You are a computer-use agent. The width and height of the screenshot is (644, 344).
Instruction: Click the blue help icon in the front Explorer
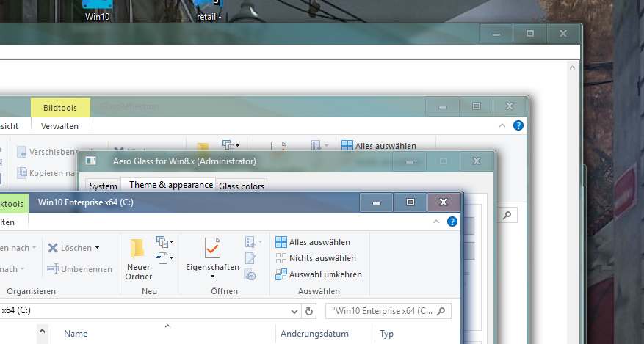click(x=453, y=222)
